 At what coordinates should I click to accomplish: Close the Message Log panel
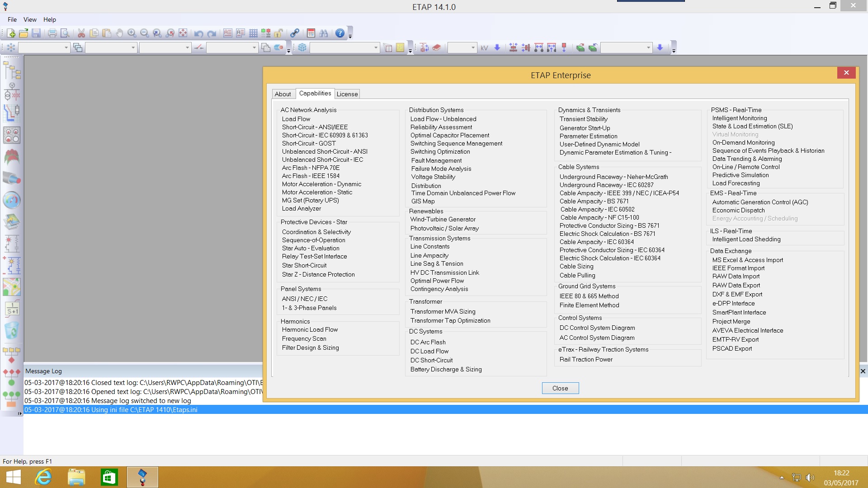click(x=863, y=371)
